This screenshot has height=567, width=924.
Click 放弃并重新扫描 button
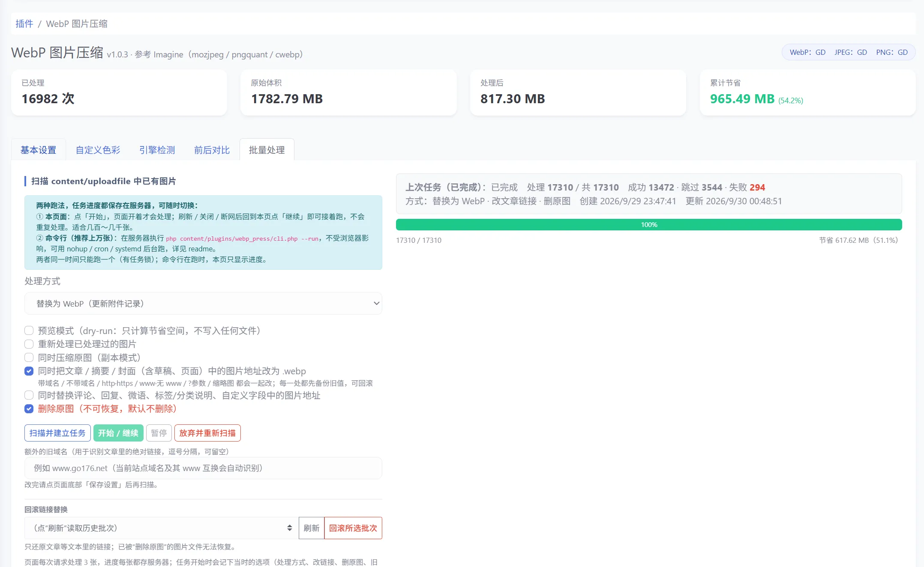point(207,433)
